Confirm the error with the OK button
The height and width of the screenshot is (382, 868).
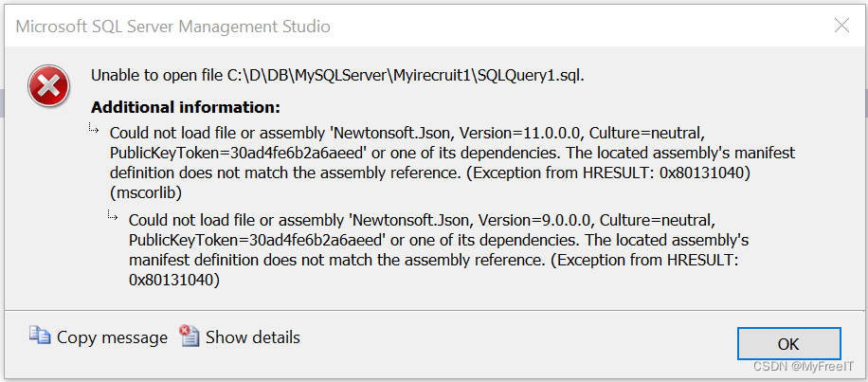point(788,344)
